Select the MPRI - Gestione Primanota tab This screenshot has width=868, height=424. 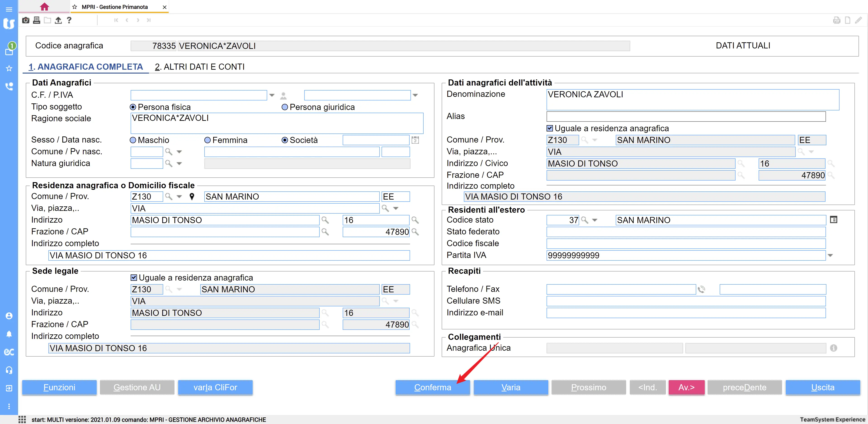pyautogui.click(x=115, y=7)
